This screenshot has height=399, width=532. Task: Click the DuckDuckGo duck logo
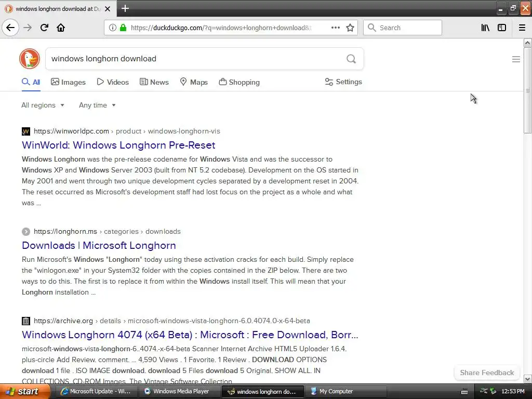tap(30, 59)
